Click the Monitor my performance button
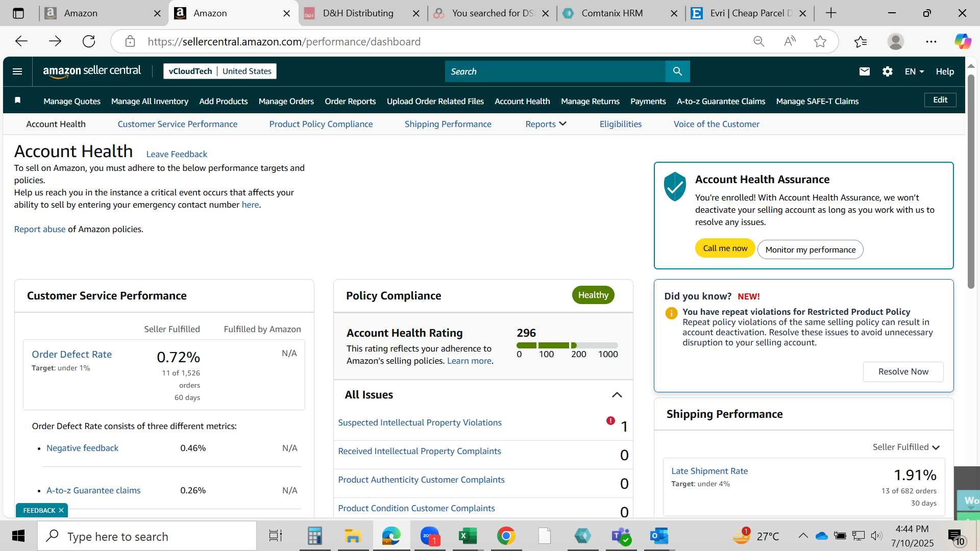Viewport: 980px width, 551px height. pyautogui.click(x=810, y=249)
